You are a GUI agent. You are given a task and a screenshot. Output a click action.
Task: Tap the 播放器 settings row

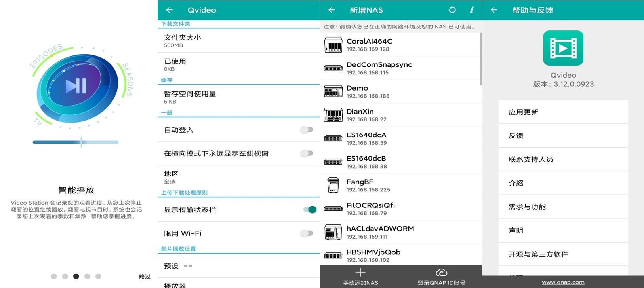click(238, 284)
